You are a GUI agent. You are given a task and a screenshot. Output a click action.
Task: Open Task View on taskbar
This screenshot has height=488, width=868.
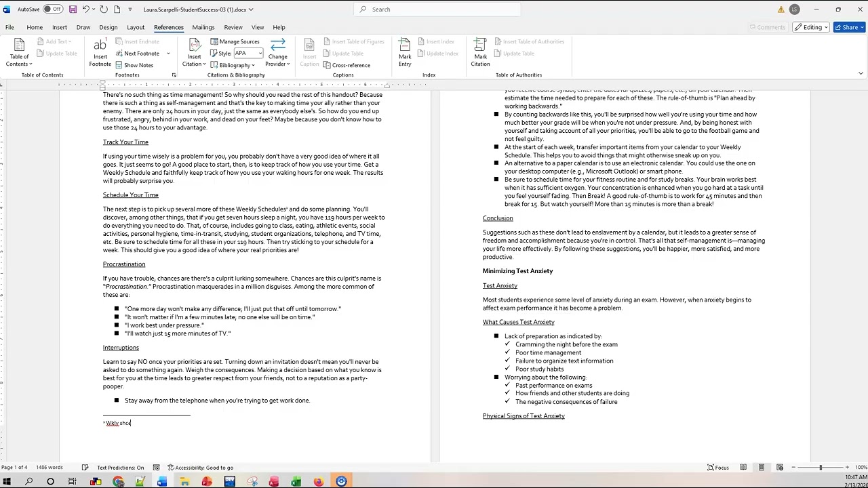click(73, 482)
